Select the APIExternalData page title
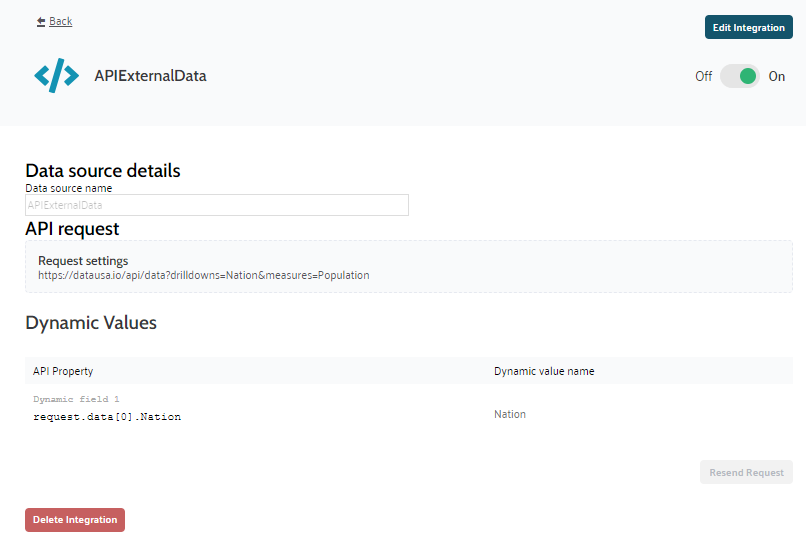806x539 pixels. click(x=150, y=76)
